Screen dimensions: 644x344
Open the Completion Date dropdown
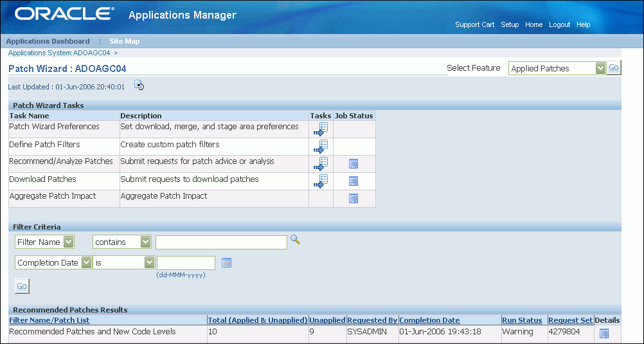coord(53,262)
